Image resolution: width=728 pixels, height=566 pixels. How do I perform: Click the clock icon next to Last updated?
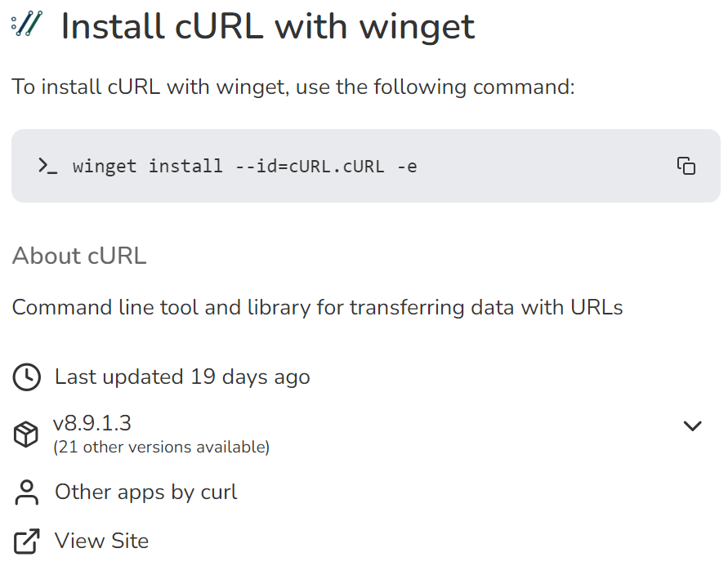27,377
